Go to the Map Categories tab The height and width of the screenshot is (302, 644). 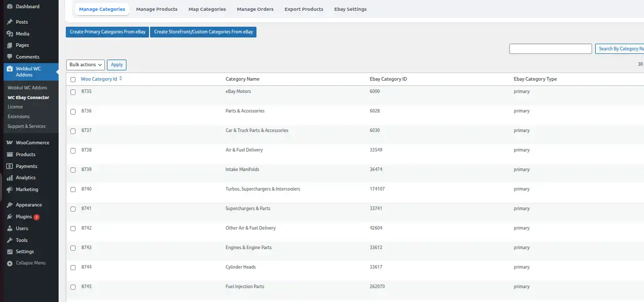click(x=207, y=9)
